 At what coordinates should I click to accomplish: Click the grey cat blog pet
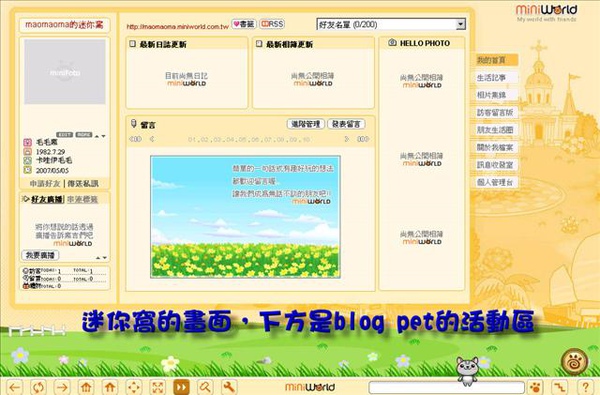coord(468,371)
